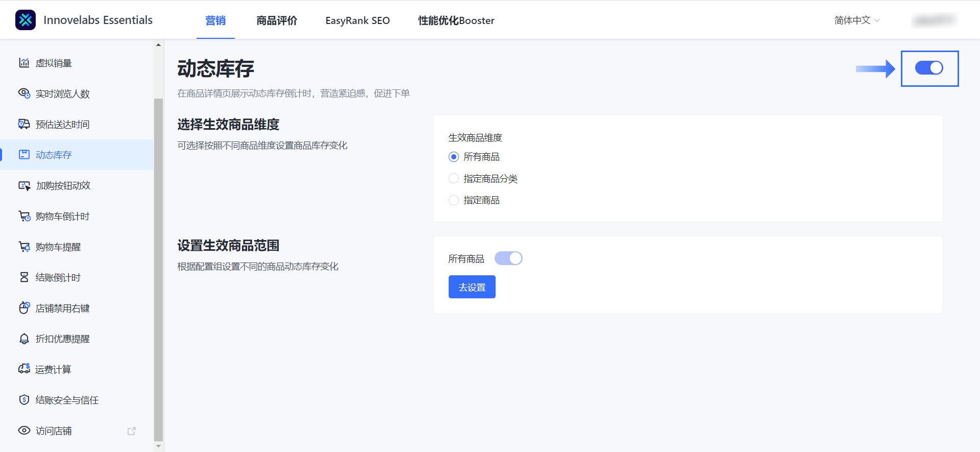
Task: Open 虚拟销量 chart icon in sidebar
Action: [x=24, y=63]
